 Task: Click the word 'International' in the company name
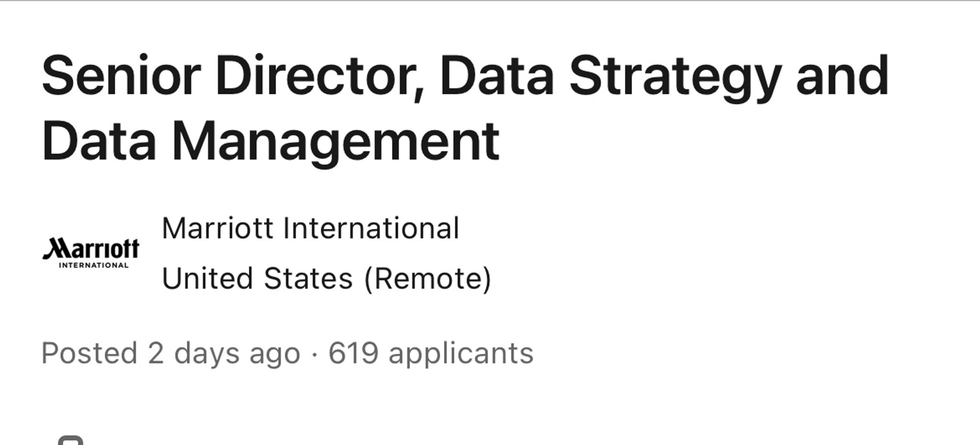(371, 228)
